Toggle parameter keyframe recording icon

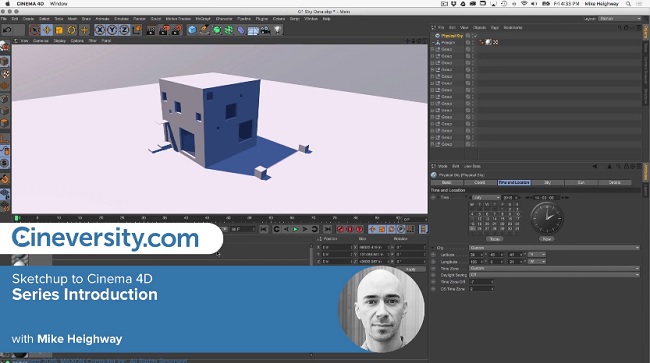click(x=401, y=229)
